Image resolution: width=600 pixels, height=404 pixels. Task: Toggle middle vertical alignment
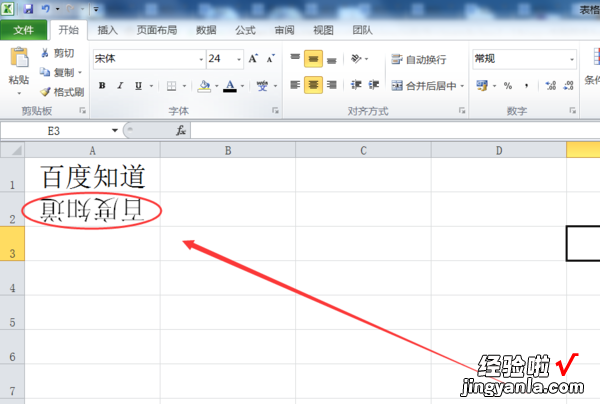coord(313,59)
